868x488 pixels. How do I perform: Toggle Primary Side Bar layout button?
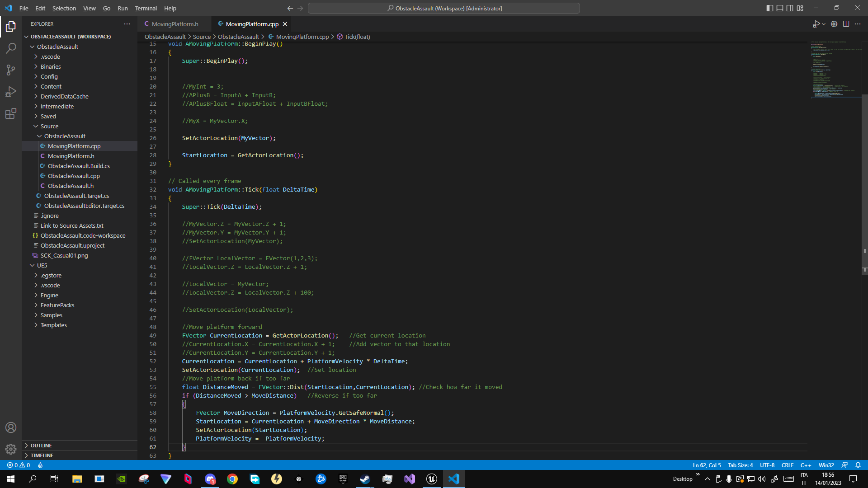click(770, 8)
